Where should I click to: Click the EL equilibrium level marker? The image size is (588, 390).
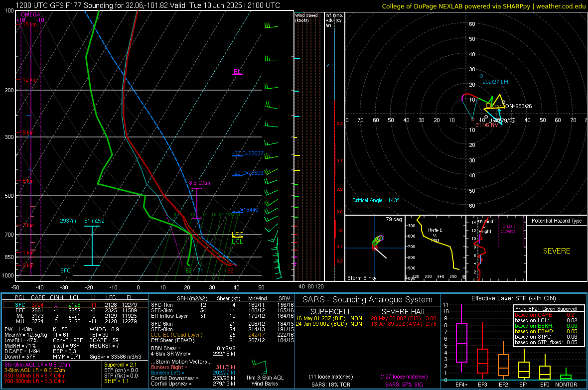tap(237, 72)
